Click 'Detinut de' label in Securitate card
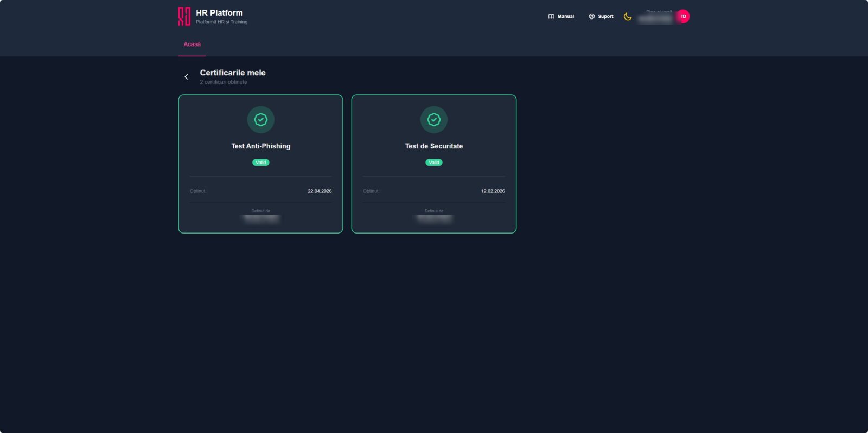Screen dimensions: 868x433 pyautogui.click(x=434, y=211)
